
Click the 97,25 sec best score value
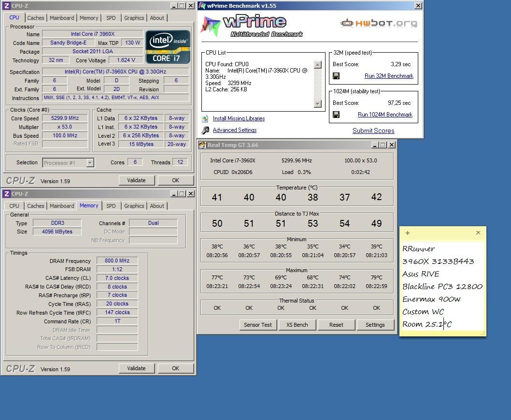tap(399, 103)
